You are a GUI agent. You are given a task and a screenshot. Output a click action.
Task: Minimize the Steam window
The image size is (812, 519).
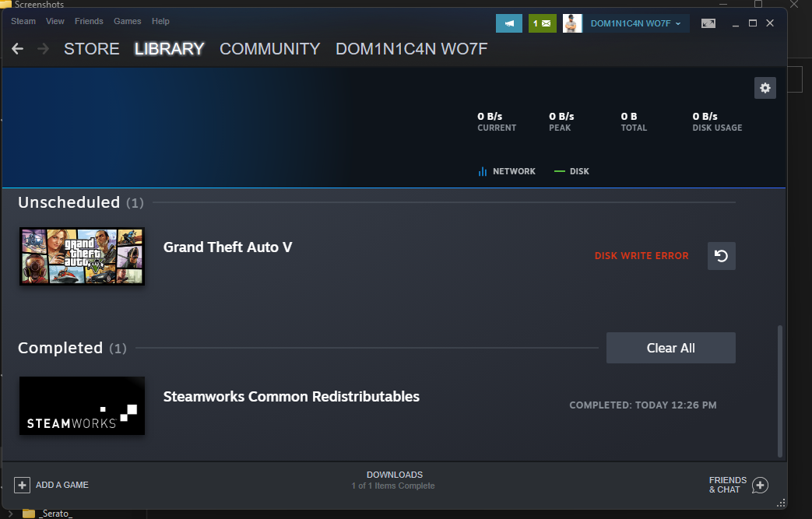pyautogui.click(x=736, y=23)
